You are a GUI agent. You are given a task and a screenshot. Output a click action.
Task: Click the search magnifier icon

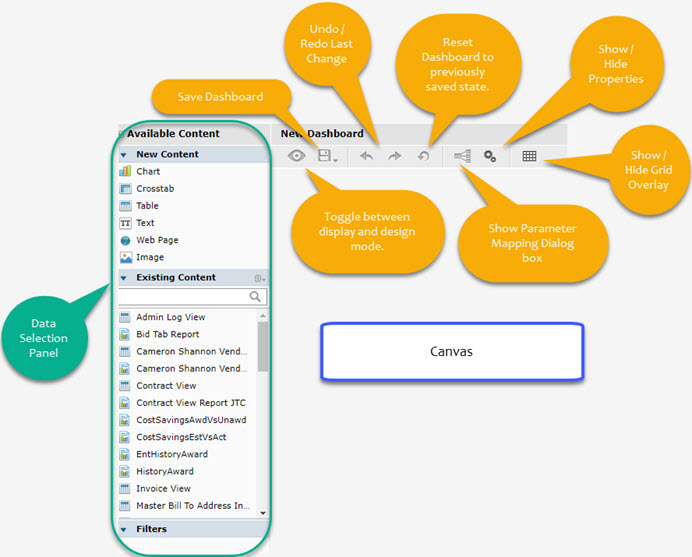(255, 297)
